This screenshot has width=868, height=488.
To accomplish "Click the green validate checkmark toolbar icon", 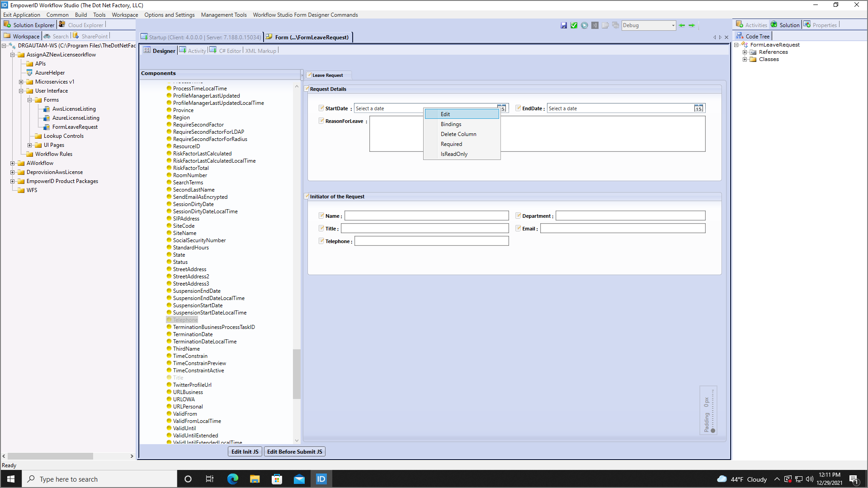I will 574,25.
